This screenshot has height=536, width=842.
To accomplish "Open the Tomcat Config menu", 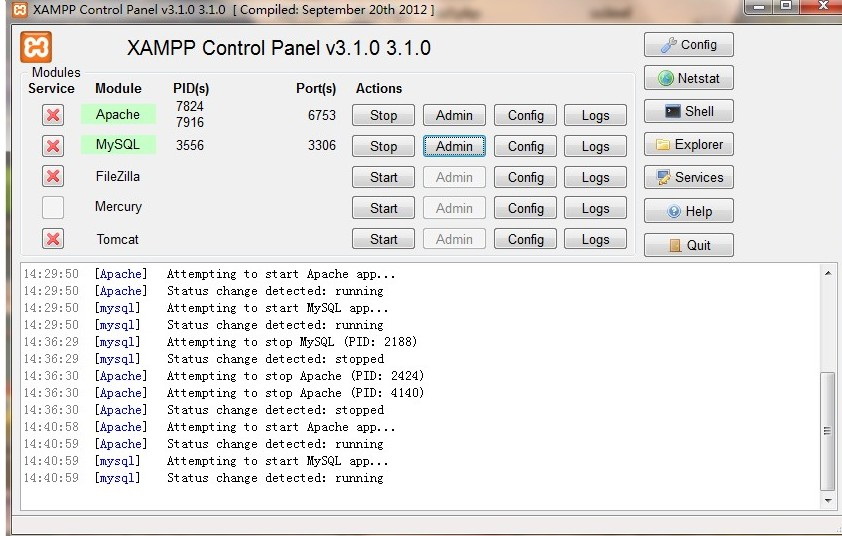I will pyautogui.click(x=525, y=239).
